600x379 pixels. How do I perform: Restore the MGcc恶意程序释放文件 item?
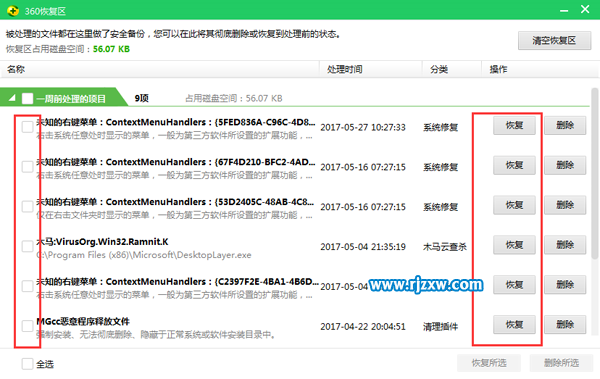[514, 325]
